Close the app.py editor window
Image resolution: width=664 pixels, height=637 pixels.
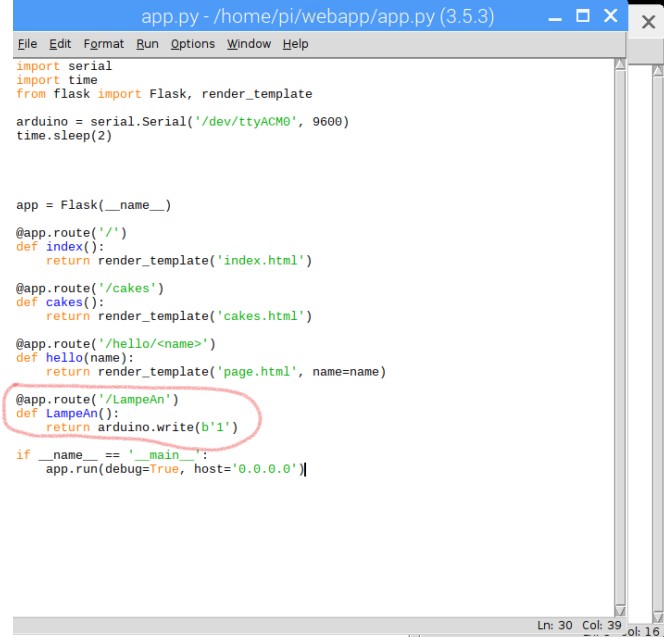click(x=610, y=16)
